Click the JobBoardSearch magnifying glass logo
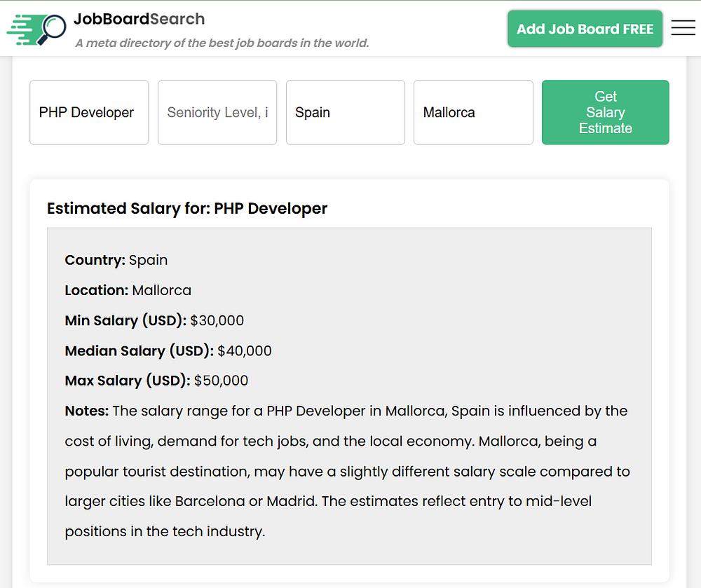The height and width of the screenshot is (588, 701). 36,29
